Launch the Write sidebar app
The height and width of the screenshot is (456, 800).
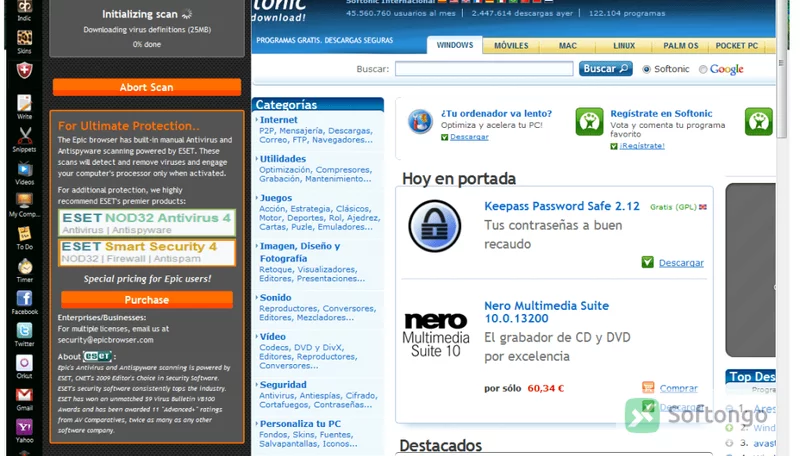[24, 107]
